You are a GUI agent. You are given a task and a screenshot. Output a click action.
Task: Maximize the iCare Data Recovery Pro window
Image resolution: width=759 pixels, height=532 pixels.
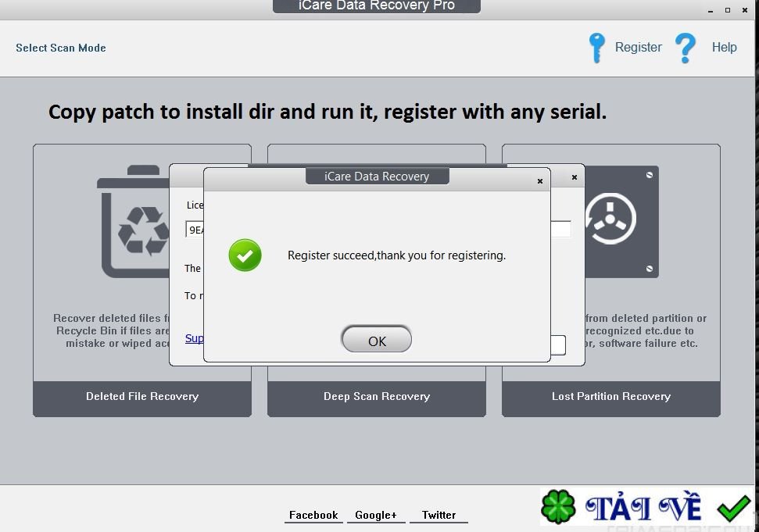[728, 10]
